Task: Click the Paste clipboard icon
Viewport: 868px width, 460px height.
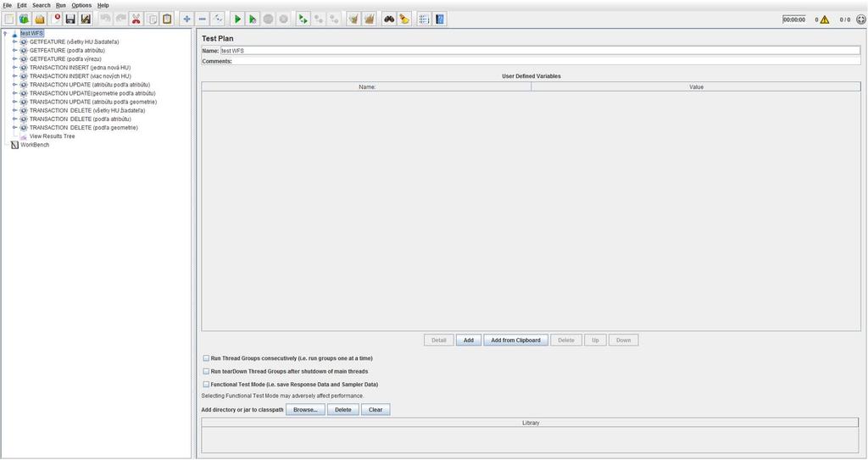Action: click(167, 19)
